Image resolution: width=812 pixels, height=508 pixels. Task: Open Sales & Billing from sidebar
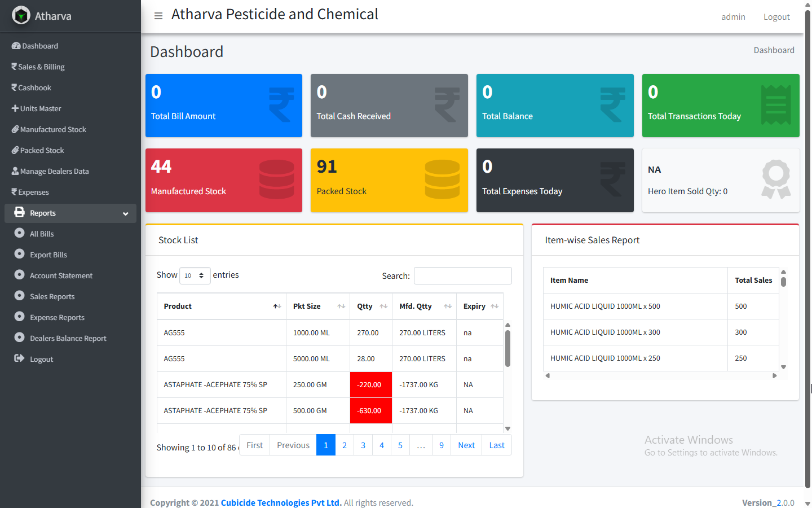(x=41, y=67)
